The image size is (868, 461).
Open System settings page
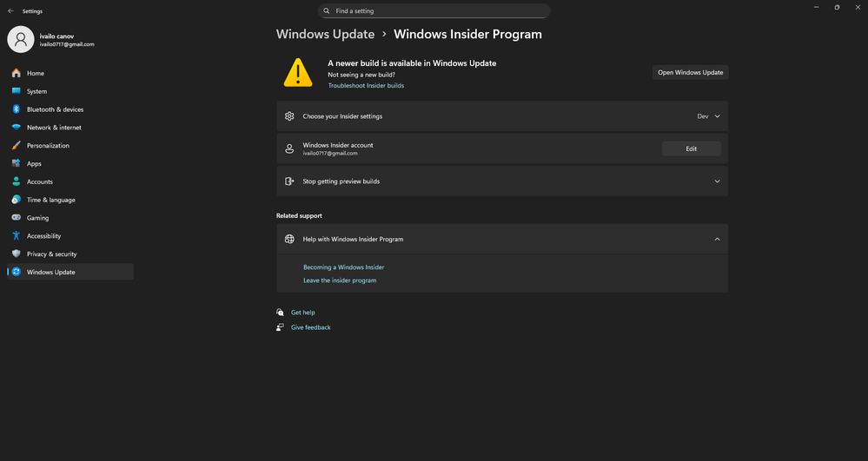(70, 91)
